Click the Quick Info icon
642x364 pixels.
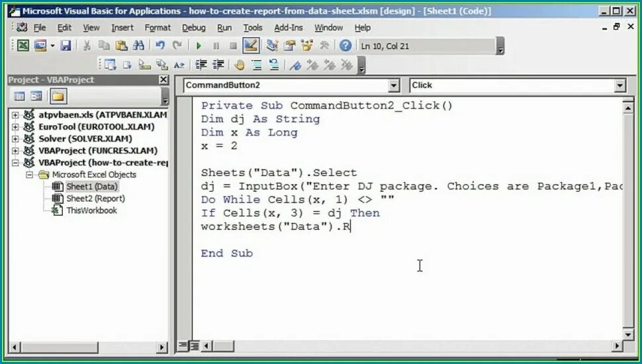coord(144,65)
